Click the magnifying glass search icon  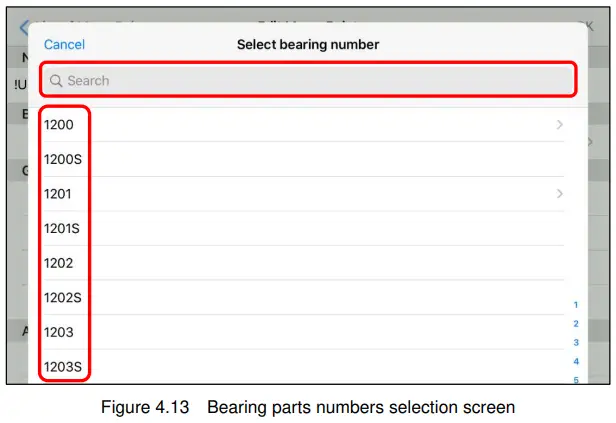[x=56, y=81]
